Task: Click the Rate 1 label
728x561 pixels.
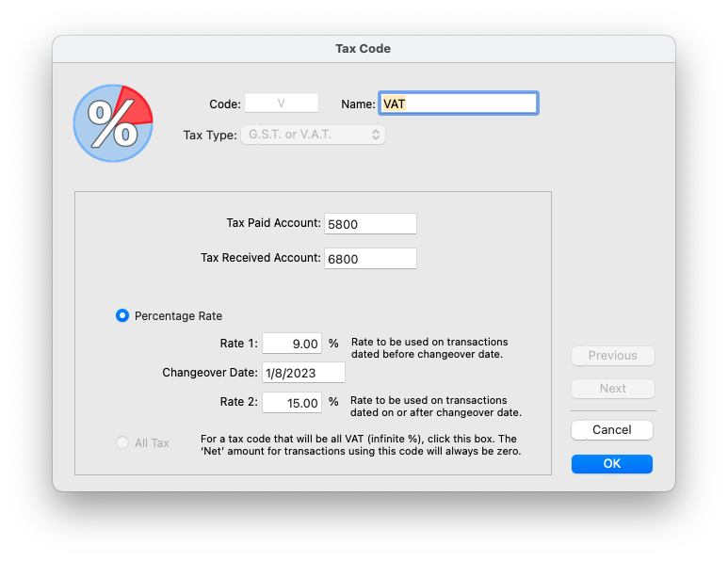Action: [x=238, y=344]
